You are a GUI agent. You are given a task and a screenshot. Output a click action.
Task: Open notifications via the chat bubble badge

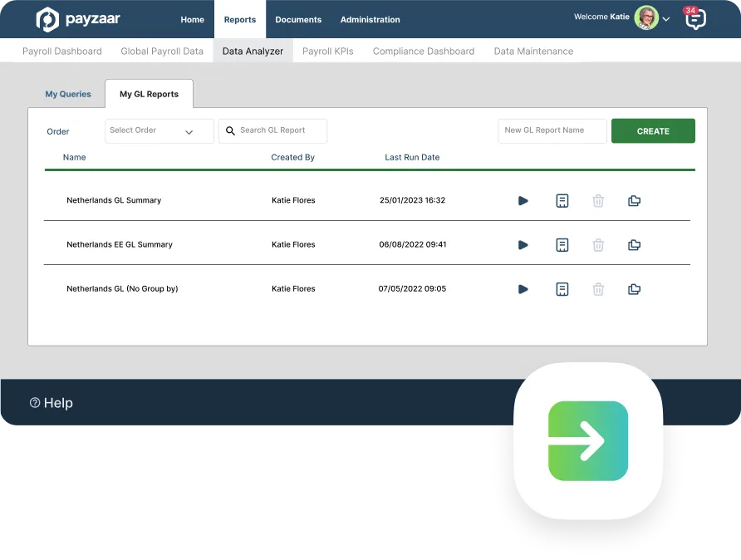coord(696,18)
